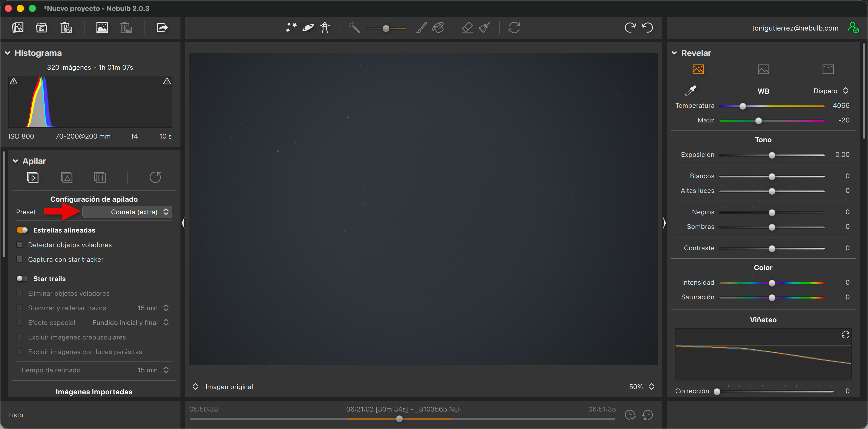Click the user account icon

coord(853,28)
